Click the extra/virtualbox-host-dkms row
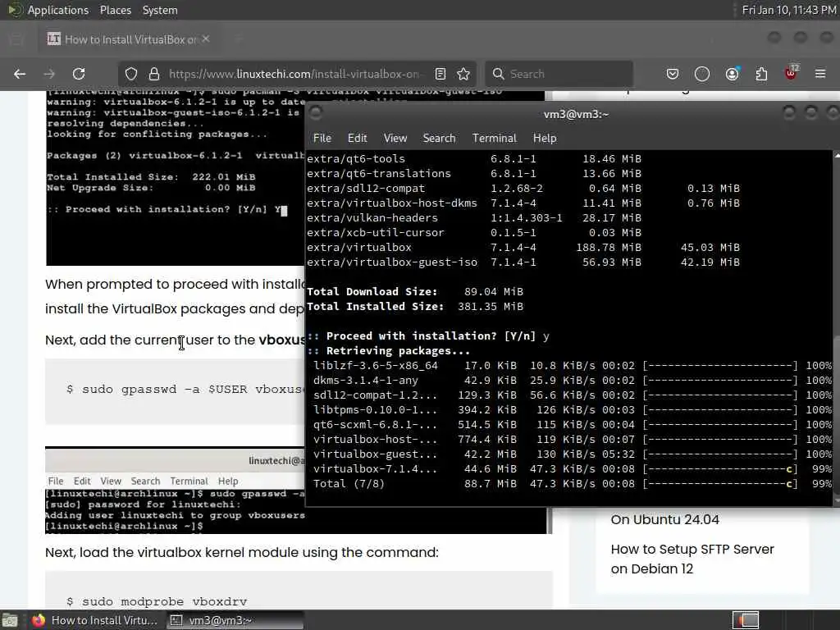The height and width of the screenshot is (630, 840). pos(523,203)
